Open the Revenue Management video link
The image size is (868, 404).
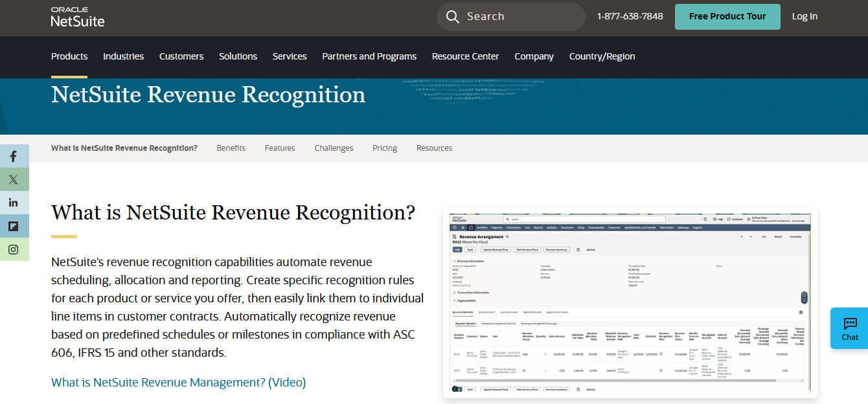(x=178, y=383)
